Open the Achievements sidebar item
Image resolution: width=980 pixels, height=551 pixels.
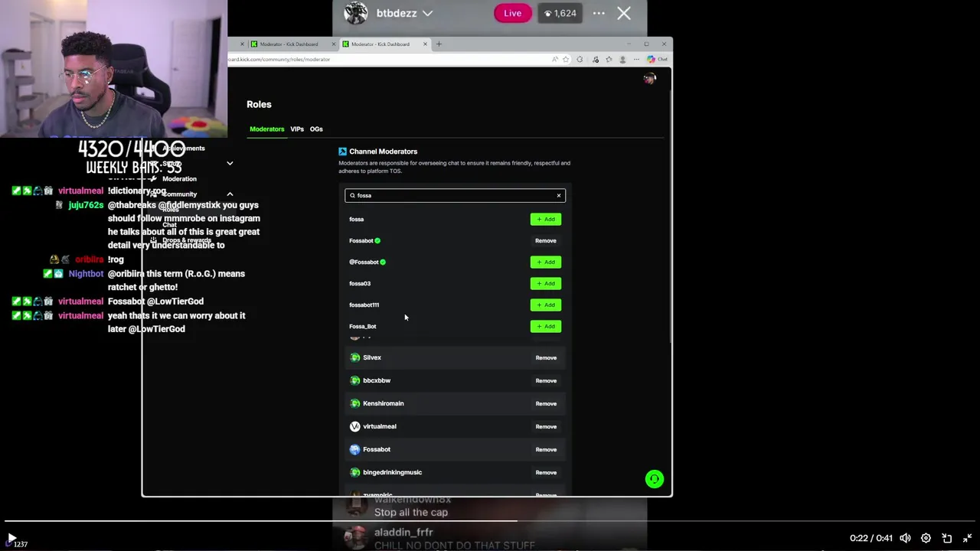click(184, 148)
